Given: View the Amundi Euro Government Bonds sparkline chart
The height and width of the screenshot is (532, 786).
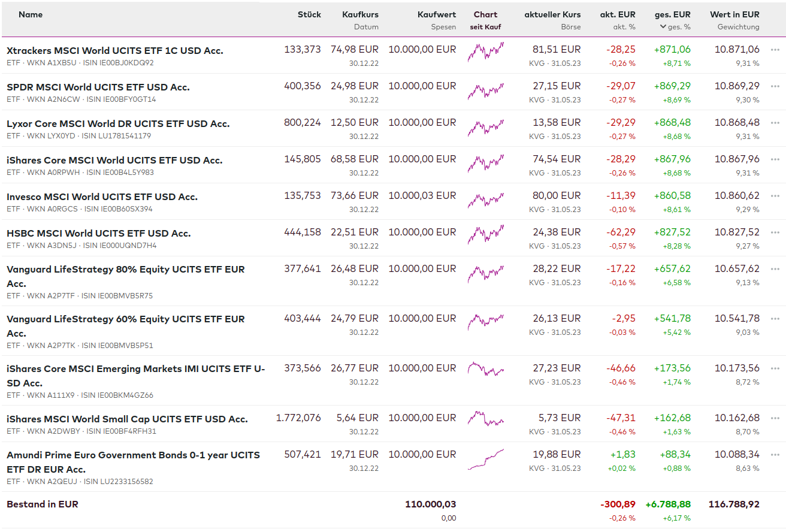Looking at the screenshot, I should pyautogui.click(x=486, y=460).
